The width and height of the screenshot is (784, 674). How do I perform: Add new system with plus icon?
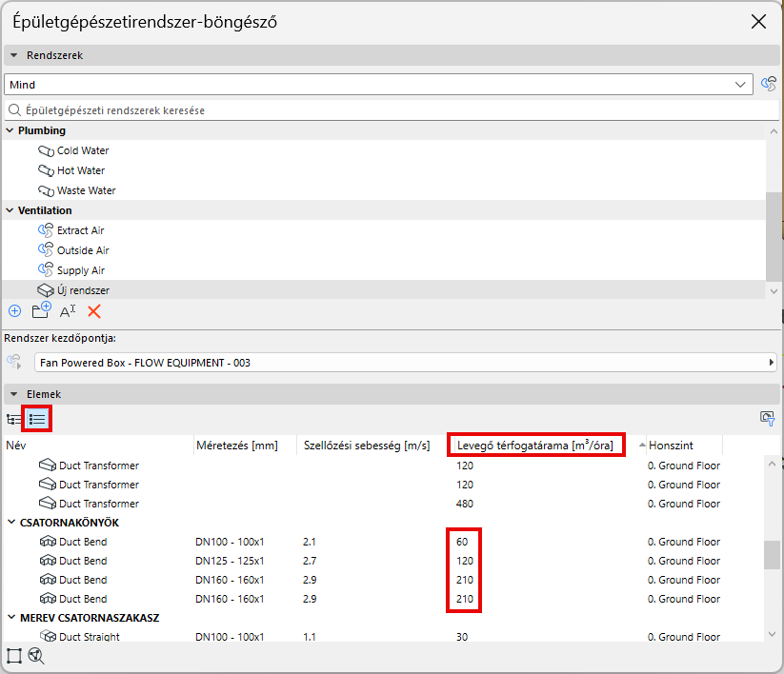point(15,311)
